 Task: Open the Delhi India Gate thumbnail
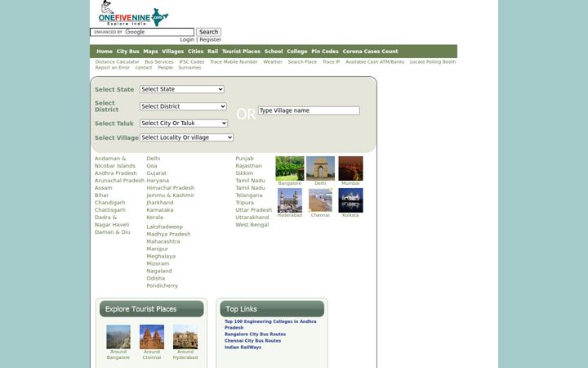320,168
